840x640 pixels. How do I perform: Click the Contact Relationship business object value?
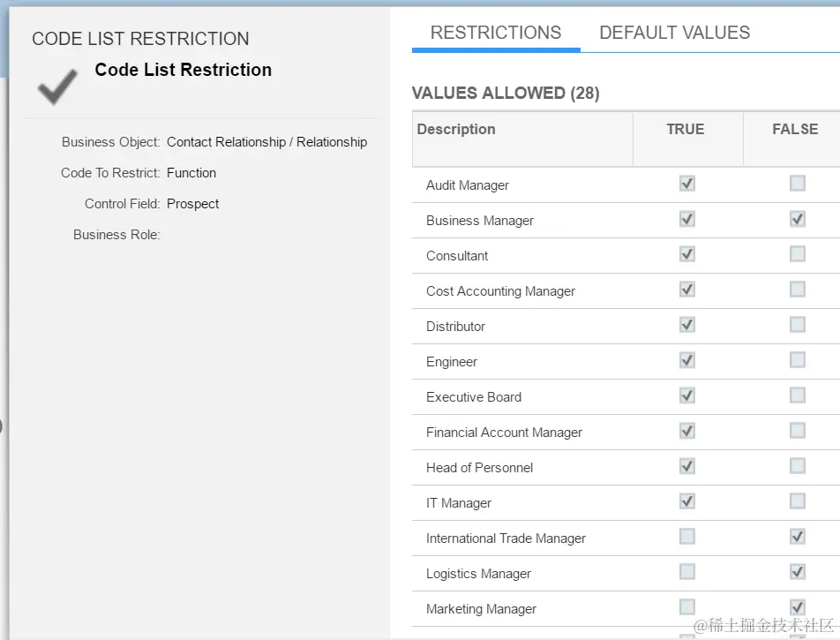(266, 142)
